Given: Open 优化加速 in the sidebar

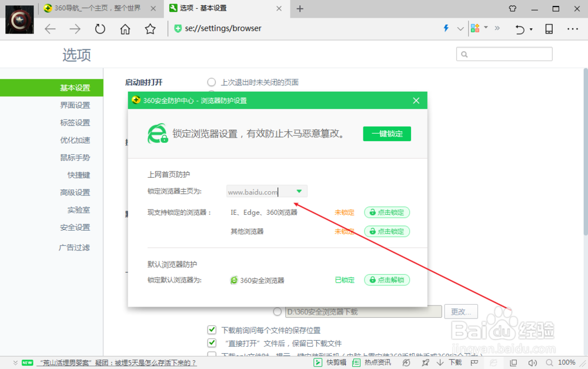Looking at the screenshot, I should click(x=75, y=140).
